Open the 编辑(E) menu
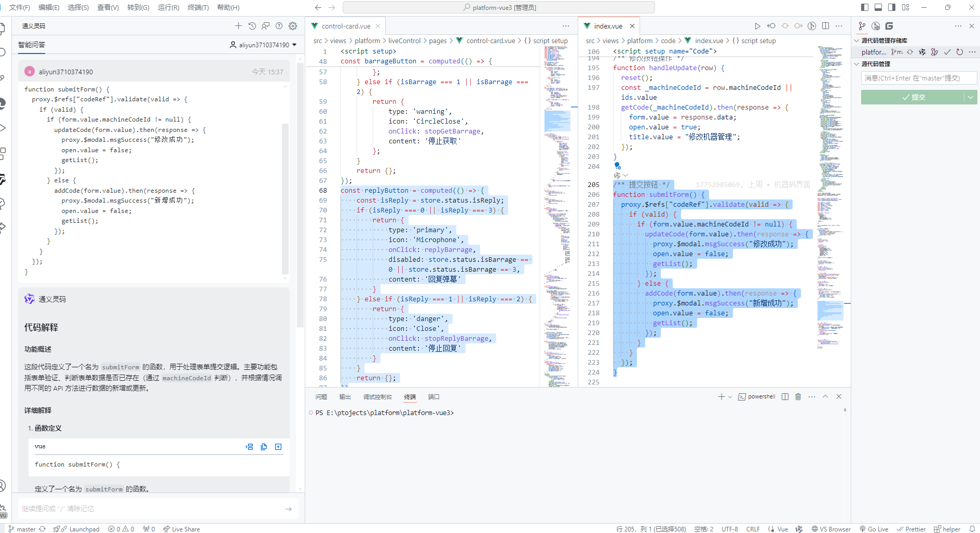This screenshot has width=980, height=533. click(49, 7)
